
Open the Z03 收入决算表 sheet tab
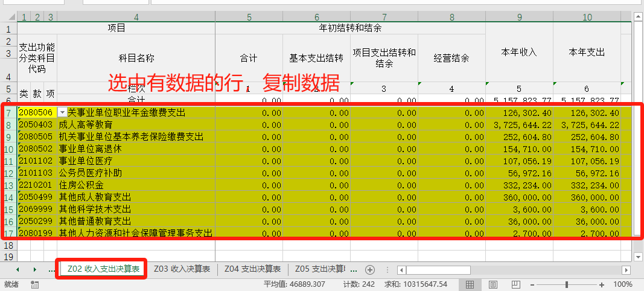coord(182,269)
